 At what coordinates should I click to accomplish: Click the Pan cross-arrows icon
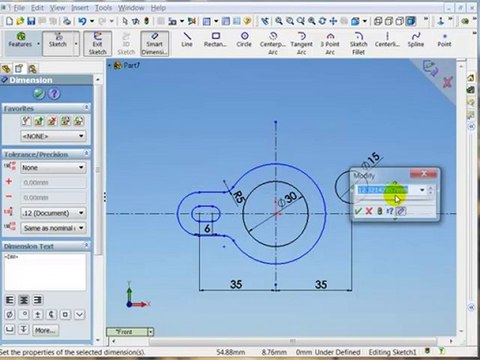tap(333, 21)
